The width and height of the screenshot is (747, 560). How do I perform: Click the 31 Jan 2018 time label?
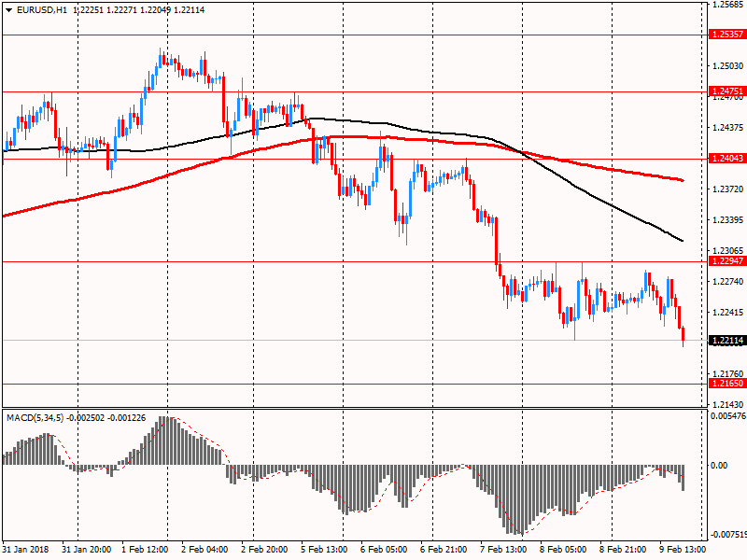26,549
